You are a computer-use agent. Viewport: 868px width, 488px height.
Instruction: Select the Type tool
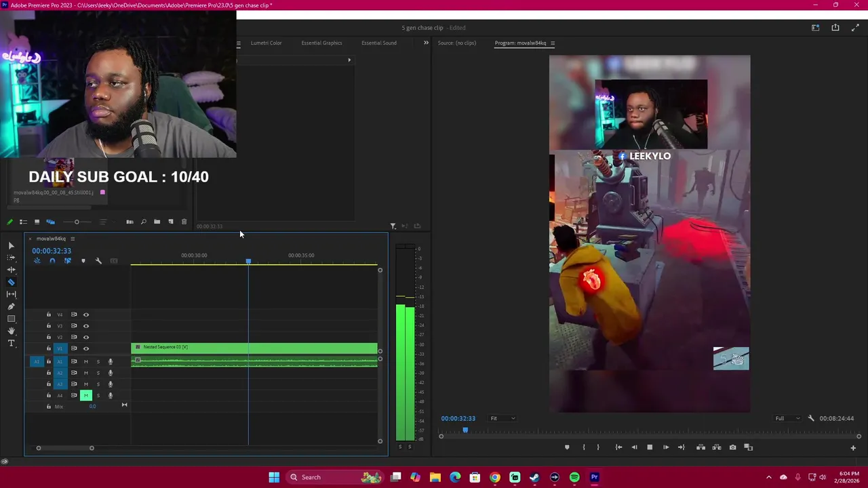11,343
